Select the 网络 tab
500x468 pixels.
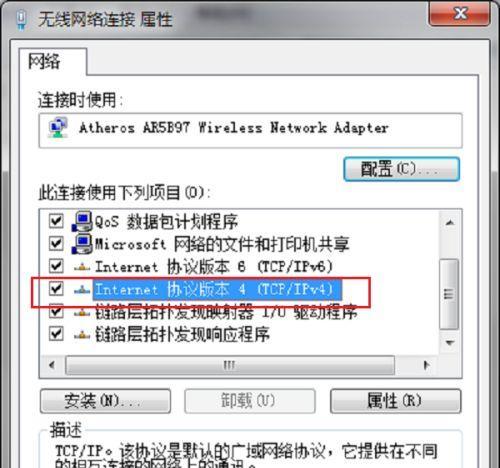click(44, 62)
